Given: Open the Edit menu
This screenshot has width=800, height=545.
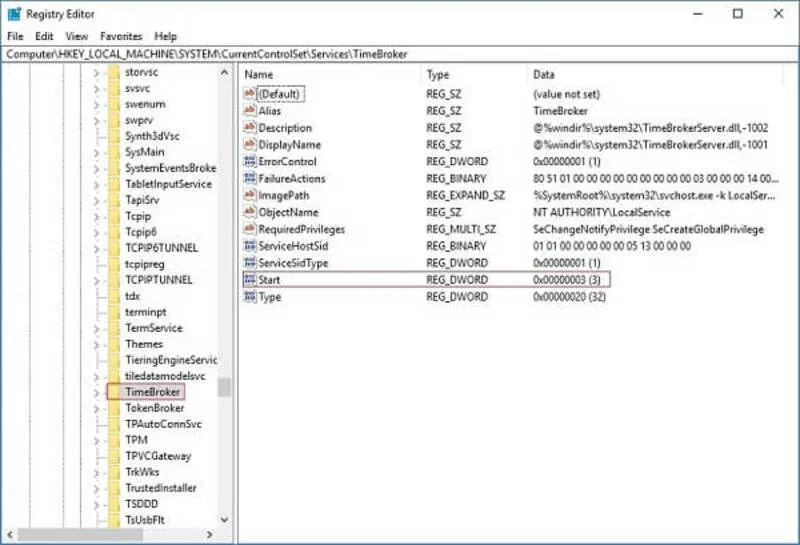Looking at the screenshot, I should point(44,36).
